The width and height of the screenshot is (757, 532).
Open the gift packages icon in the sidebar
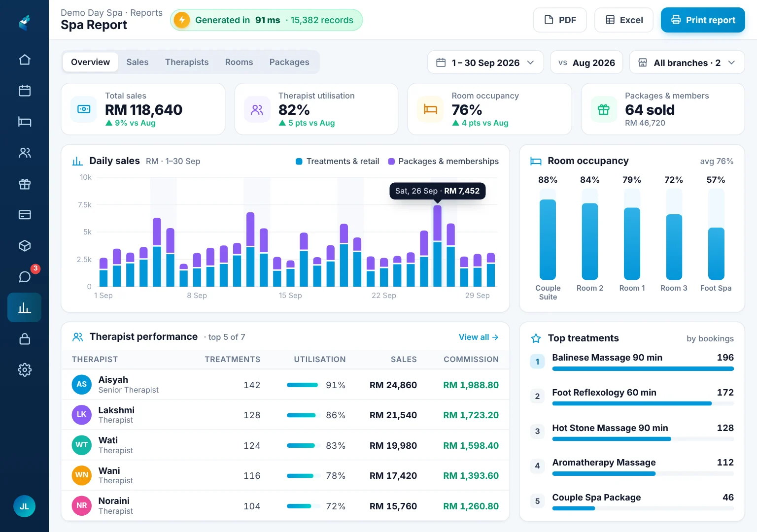[x=25, y=184]
